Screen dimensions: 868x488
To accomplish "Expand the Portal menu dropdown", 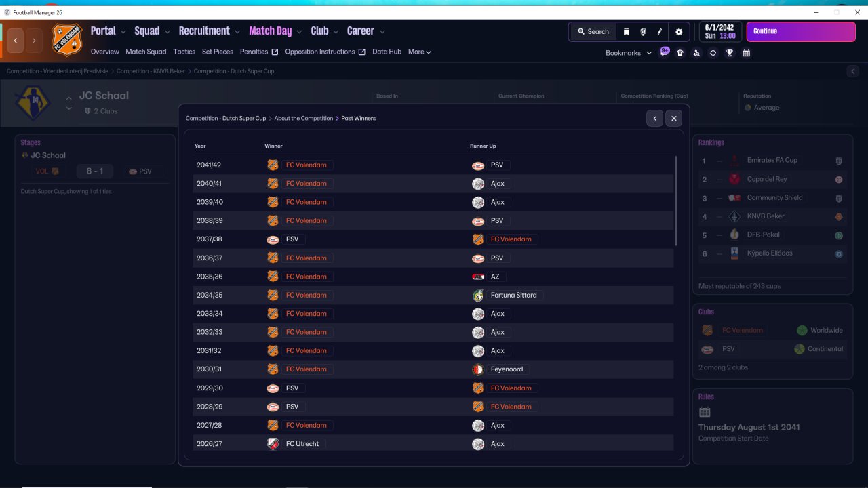I will point(123,32).
